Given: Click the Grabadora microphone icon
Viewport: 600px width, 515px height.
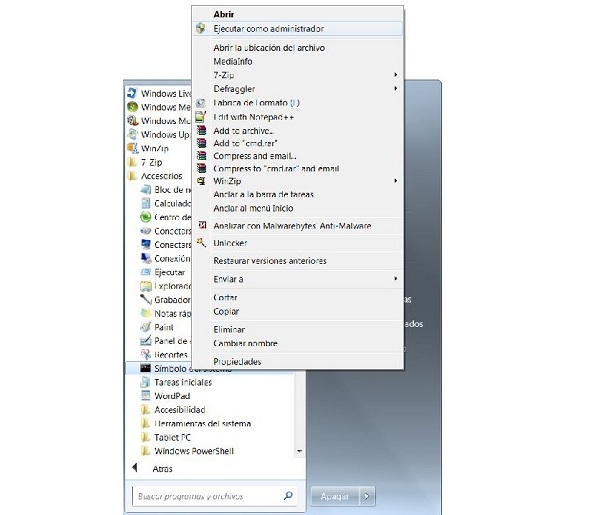Looking at the screenshot, I should tap(146, 299).
